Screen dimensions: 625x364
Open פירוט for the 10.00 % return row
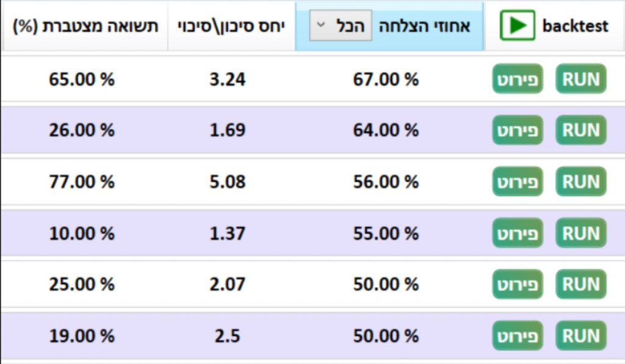[517, 233]
